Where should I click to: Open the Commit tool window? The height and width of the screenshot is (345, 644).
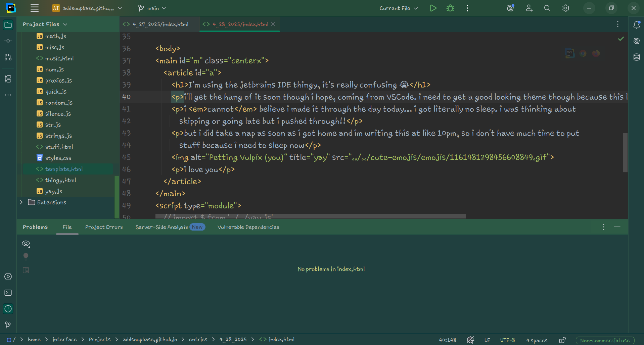click(x=8, y=41)
